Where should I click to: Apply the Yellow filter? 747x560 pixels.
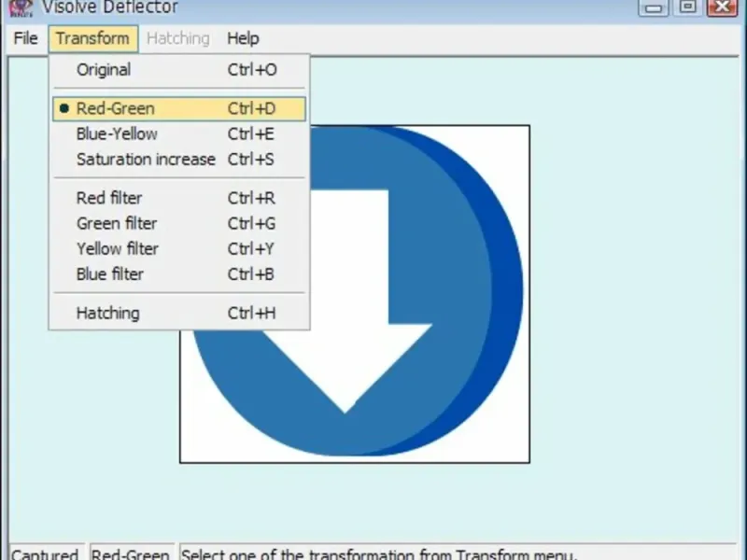(x=179, y=248)
